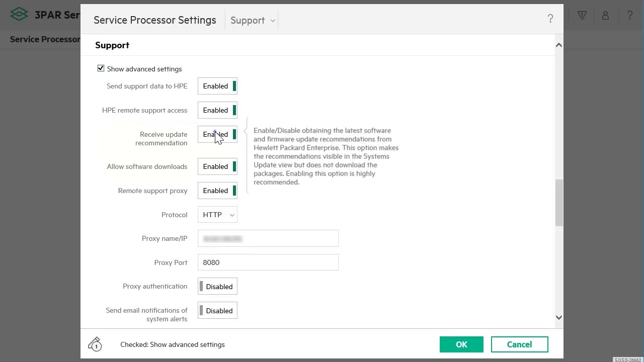Toggle HPE remote support access
This screenshot has height=362, width=644.
(217, 110)
